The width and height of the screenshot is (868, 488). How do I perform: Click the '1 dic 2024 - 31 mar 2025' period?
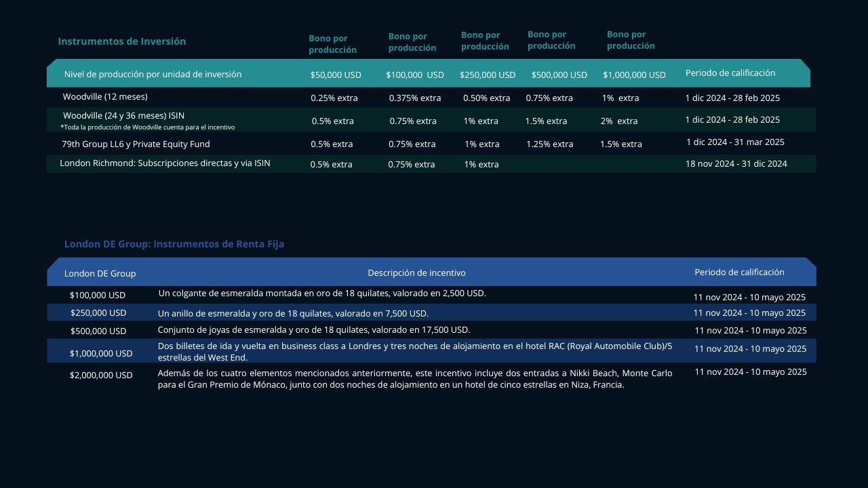pos(735,142)
